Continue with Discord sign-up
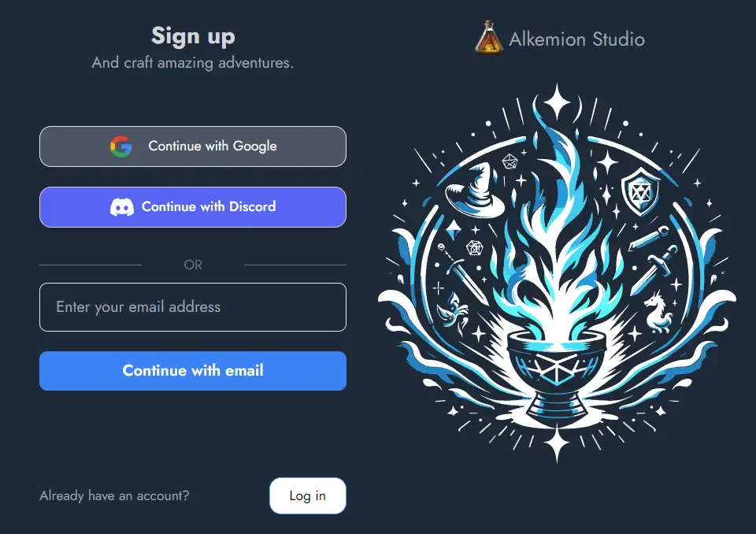Image resolution: width=756 pixels, height=534 pixels. click(x=193, y=207)
